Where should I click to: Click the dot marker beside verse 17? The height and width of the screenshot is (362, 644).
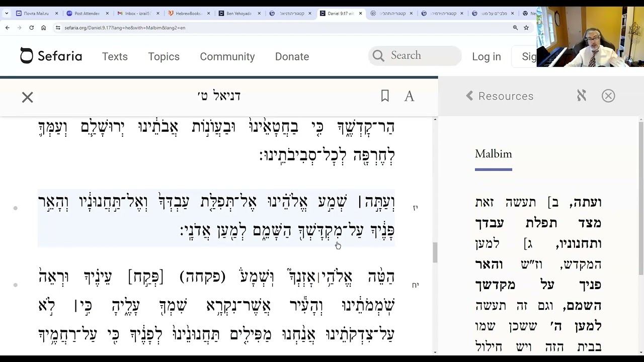click(16, 208)
